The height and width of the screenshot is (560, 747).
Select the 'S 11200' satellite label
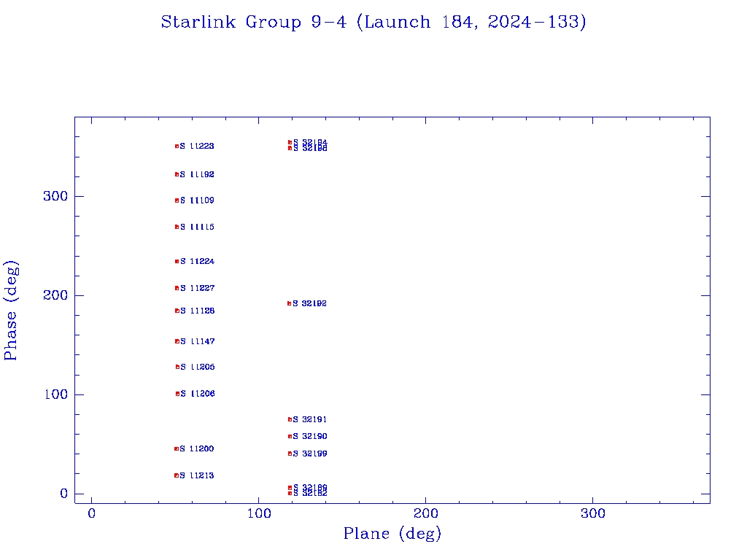pyautogui.click(x=197, y=448)
